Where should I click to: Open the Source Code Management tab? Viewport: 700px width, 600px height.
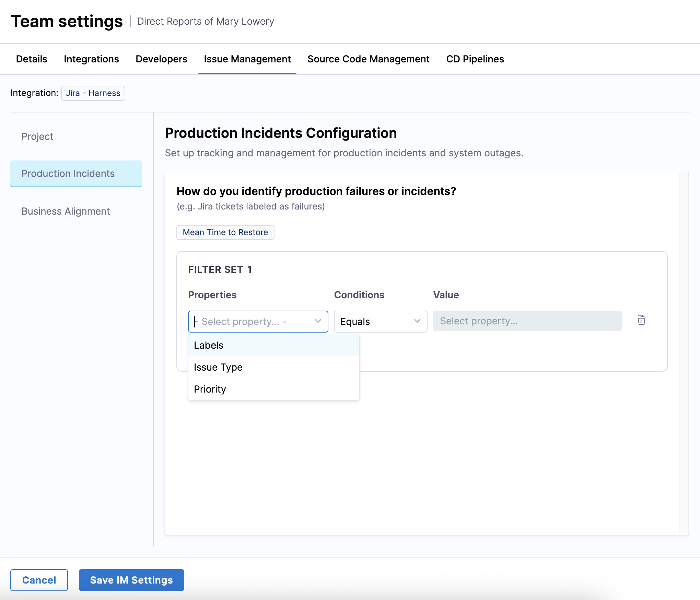click(x=368, y=59)
